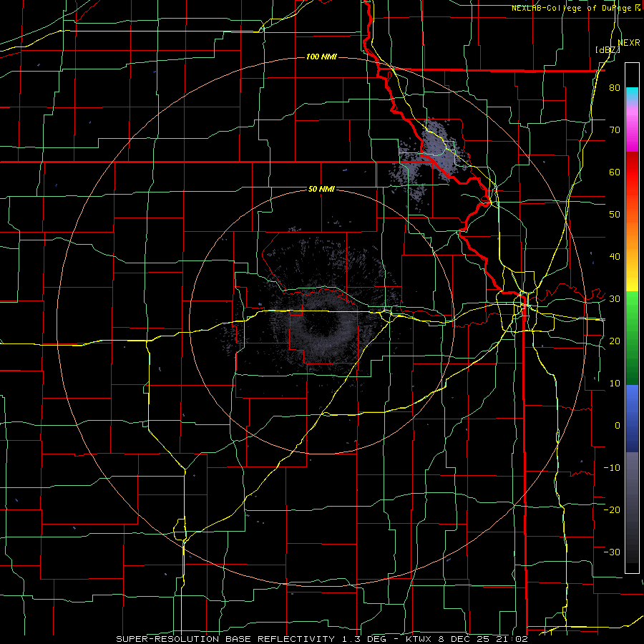This screenshot has height=644, width=644.
Task: Click the KTWX radar site identifier in the caption
Action: pyautogui.click(x=418, y=639)
